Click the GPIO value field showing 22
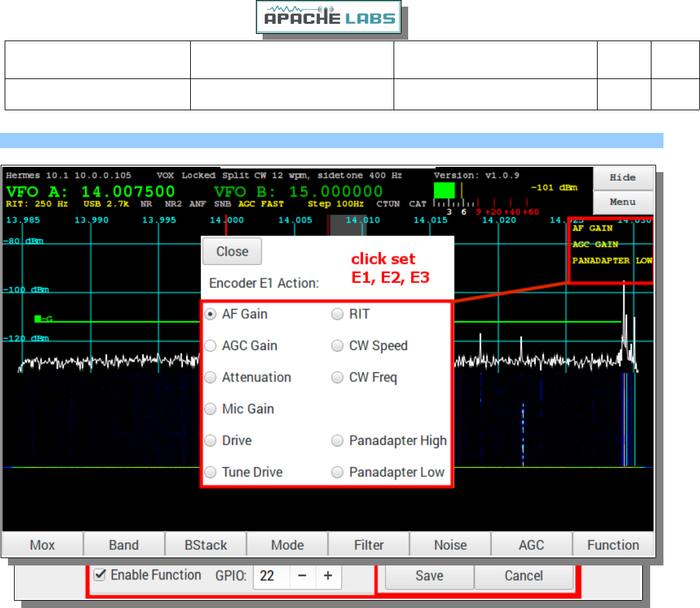 pos(271,575)
